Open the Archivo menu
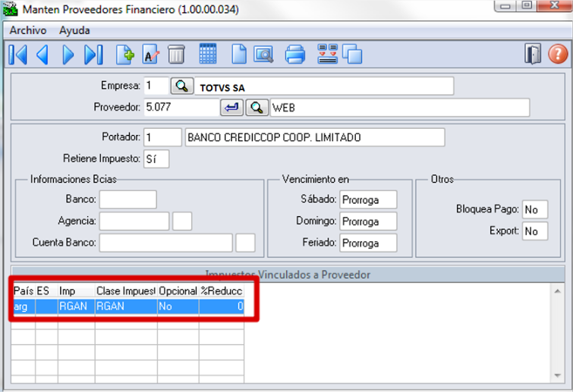Image resolution: width=573 pixels, height=392 pixels. click(x=28, y=30)
